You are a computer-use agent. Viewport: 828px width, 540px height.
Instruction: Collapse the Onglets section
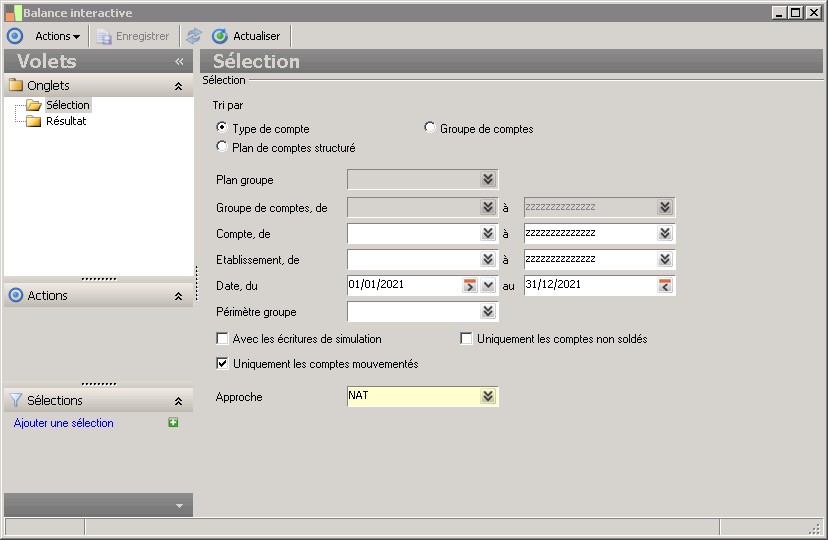coord(178,86)
